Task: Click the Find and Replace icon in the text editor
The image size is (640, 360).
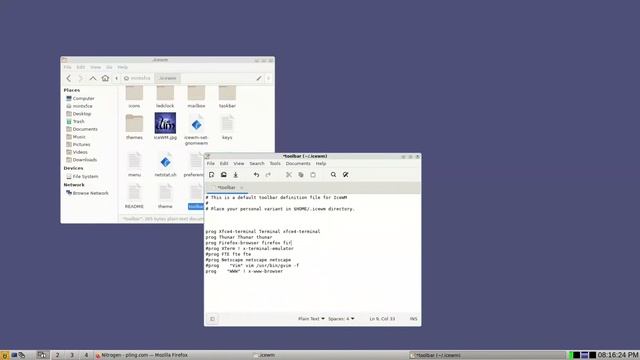Action: (x=346, y=175)
